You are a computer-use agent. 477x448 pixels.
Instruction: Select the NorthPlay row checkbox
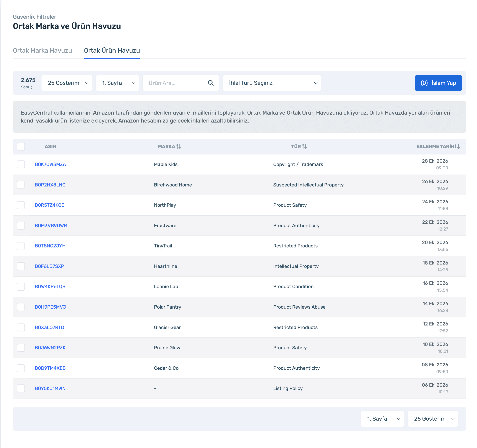point(21,205)
